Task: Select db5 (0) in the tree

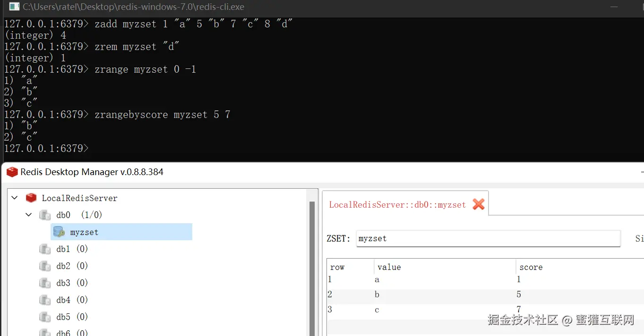Action: pyautogui.click(x=72, y=317)
